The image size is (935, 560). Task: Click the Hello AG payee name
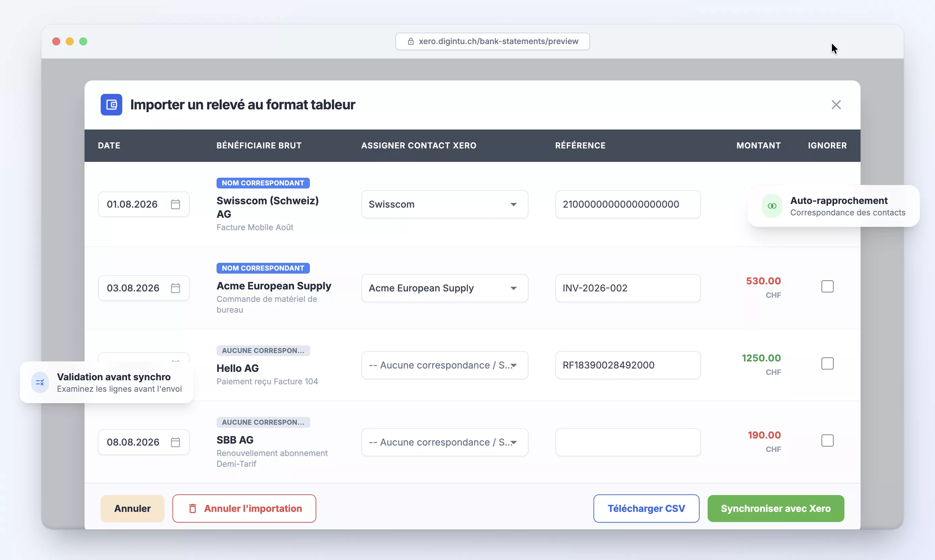pos(237,368)
